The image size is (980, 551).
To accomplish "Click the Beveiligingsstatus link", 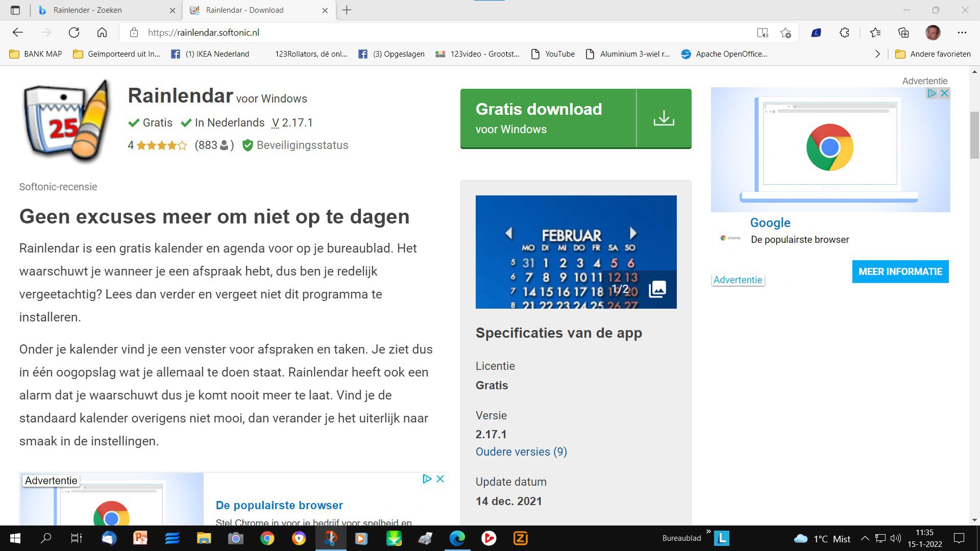I will pos(303,145).
